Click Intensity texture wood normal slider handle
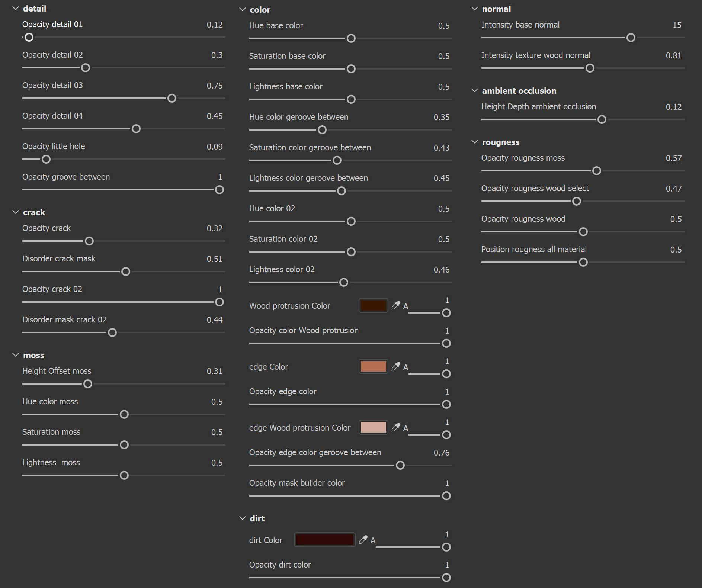This screenshot has height=588, width=702. point(590,68)
